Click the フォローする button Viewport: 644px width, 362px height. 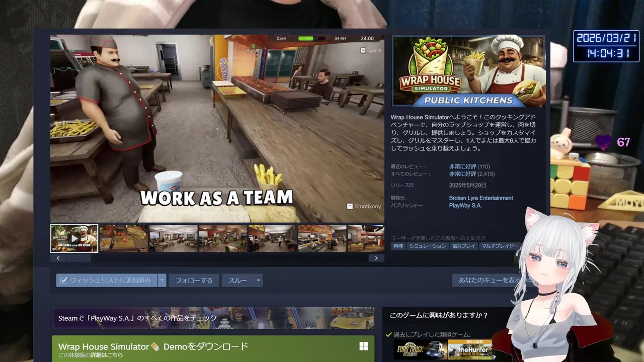[194, 280]
